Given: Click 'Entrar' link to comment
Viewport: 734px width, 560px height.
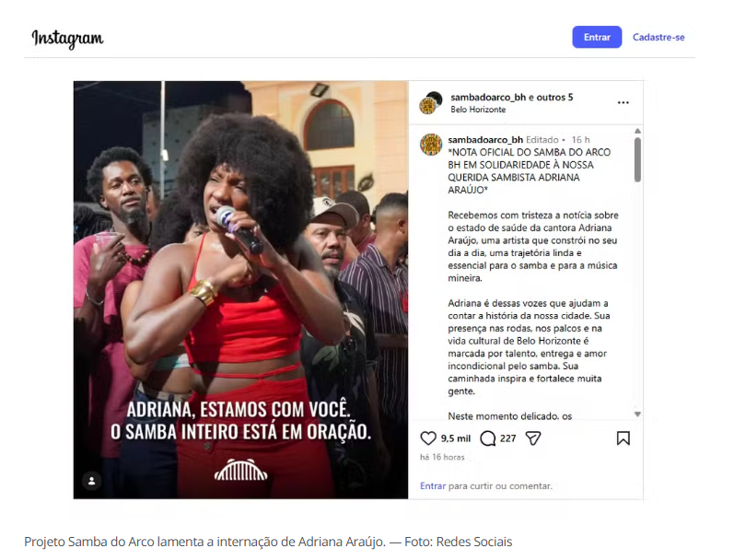Looking at the screenshot, I should pyautogui.click(x=433, y=486).
